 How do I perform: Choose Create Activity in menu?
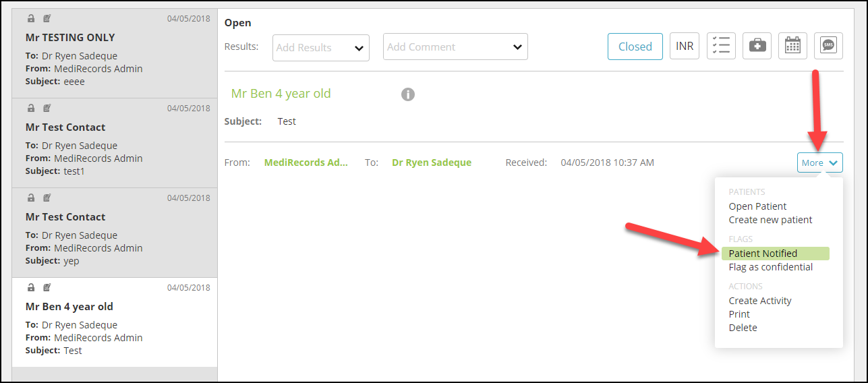[x=760, y=301]
